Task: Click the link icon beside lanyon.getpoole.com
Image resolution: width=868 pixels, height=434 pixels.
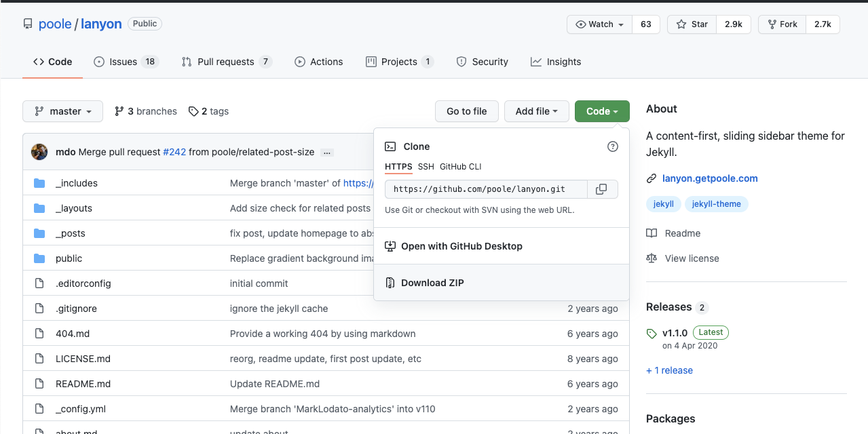Action: 652,178
